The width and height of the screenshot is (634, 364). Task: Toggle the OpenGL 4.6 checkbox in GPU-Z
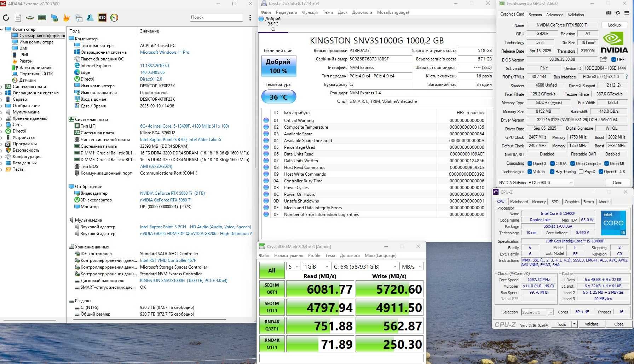601,172
